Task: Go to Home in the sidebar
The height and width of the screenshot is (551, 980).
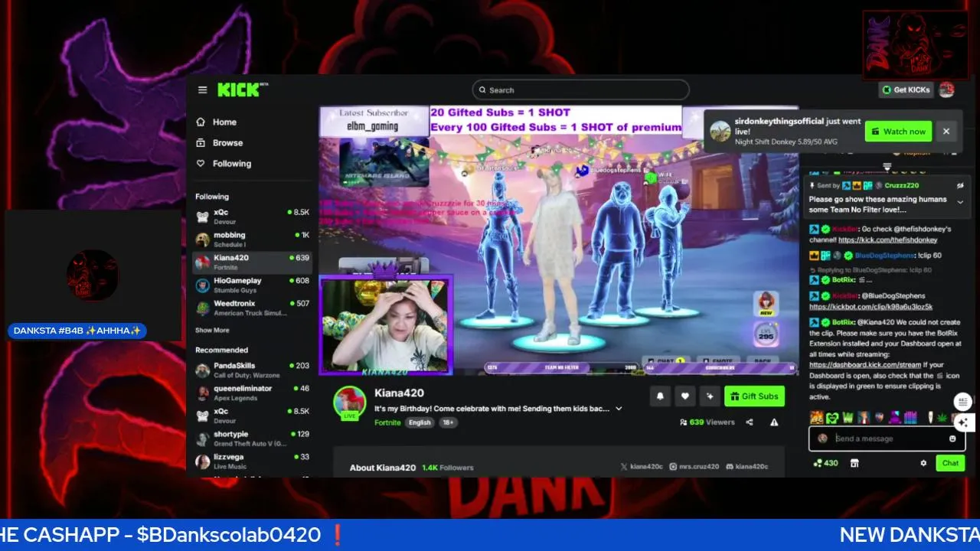Action: pyautogui.click(x=216, y=122)
